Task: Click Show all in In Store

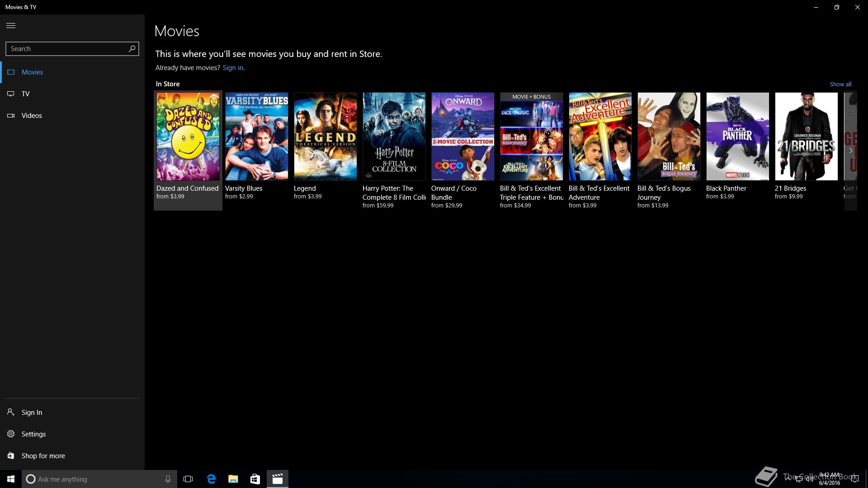Action: 840,84
